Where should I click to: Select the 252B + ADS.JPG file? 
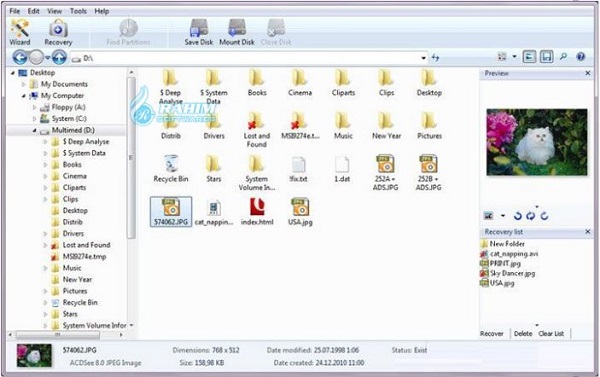tap(428, 173)
